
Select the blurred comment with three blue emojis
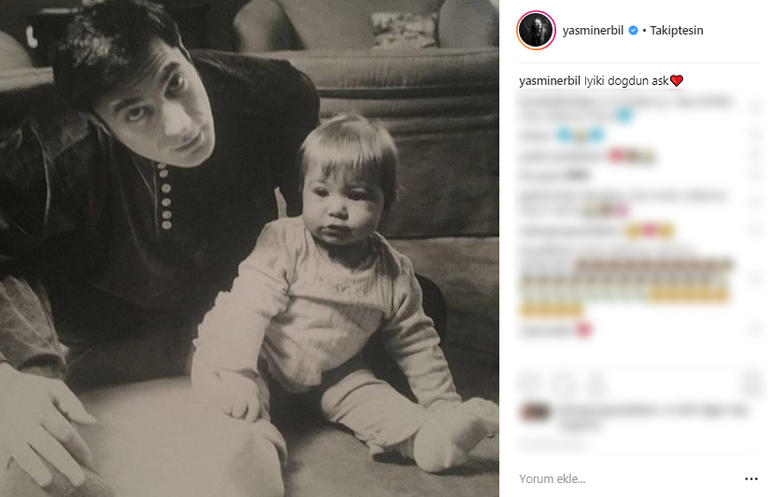click(x=562, y=135)
